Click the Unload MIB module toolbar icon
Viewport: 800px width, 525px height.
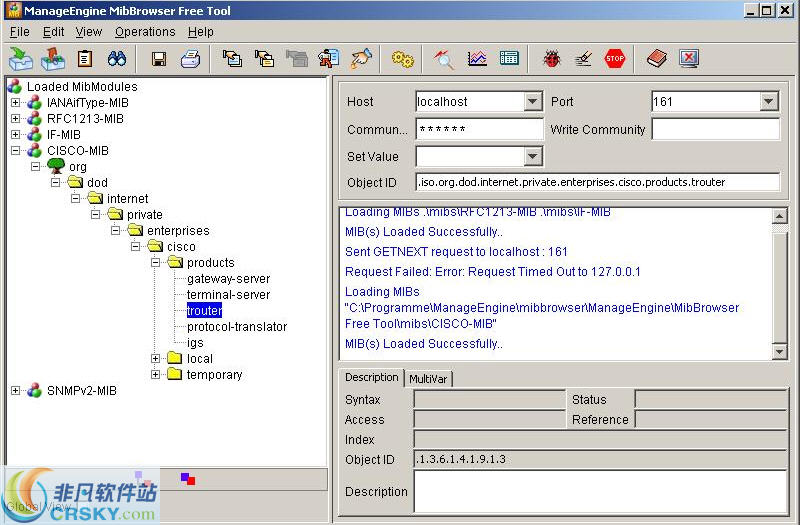(x=53, y=59)
